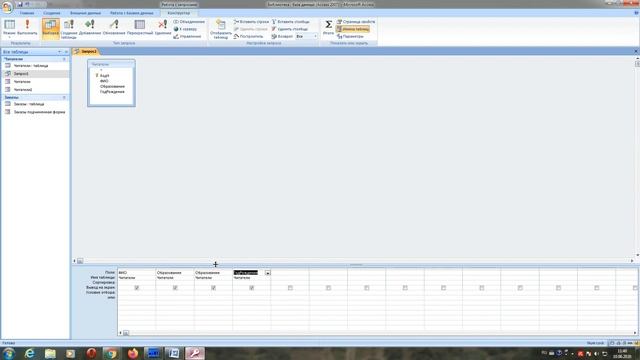Viewport: 640px width, 360px height.
Task: Collapse the Читатели group in navigation
Action: point(64,59)
